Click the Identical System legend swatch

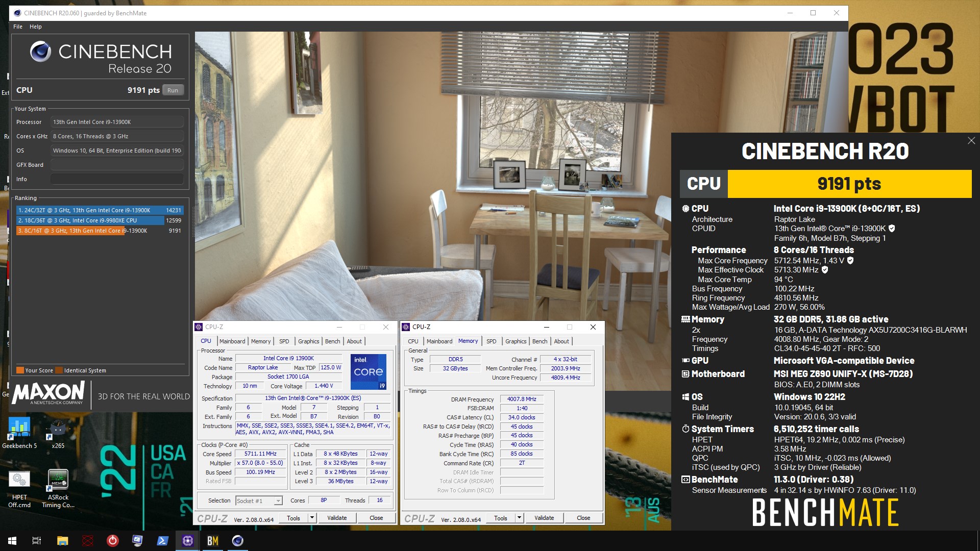(x=59, y=370)
